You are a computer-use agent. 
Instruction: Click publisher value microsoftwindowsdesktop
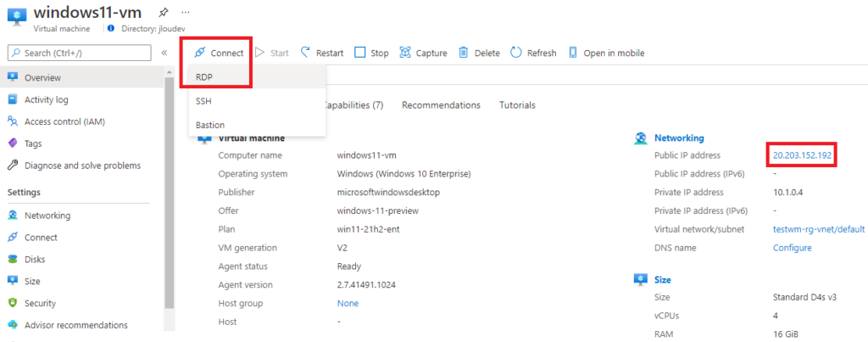[x=388, y=193]
